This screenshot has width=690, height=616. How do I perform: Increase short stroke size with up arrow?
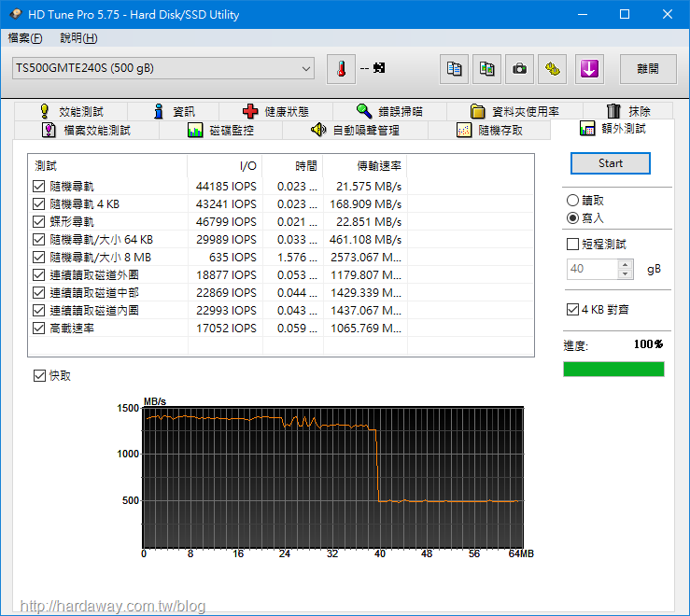625,264
